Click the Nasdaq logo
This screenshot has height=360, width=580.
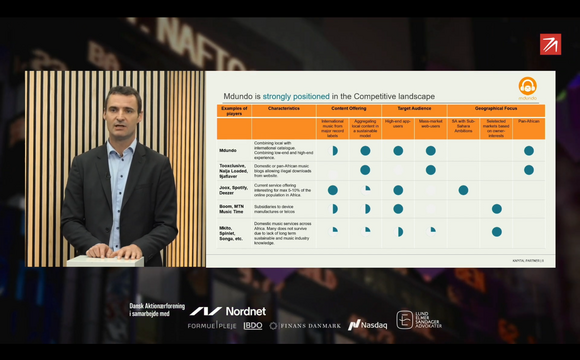click(367, 325)
